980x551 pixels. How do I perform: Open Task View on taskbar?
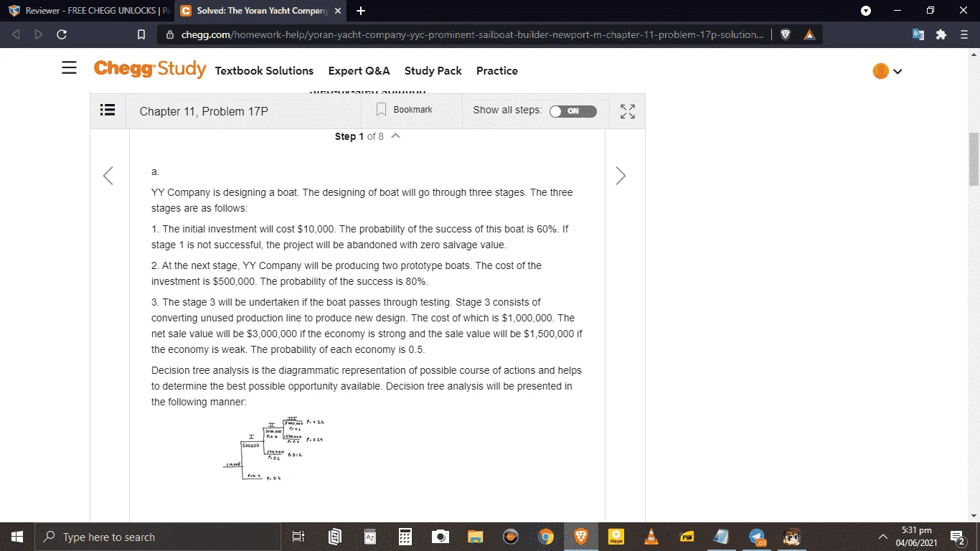pos(298,537)
